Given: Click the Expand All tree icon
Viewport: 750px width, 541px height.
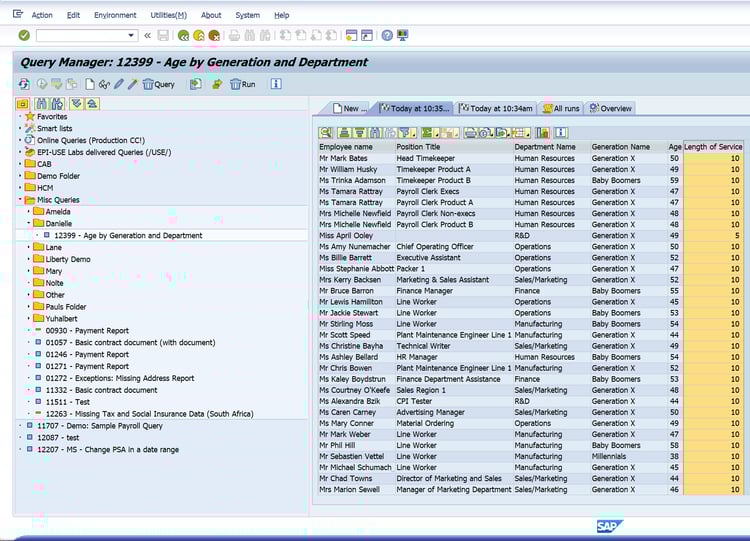Looking at the screenshot, I should (x=77, y=104).
